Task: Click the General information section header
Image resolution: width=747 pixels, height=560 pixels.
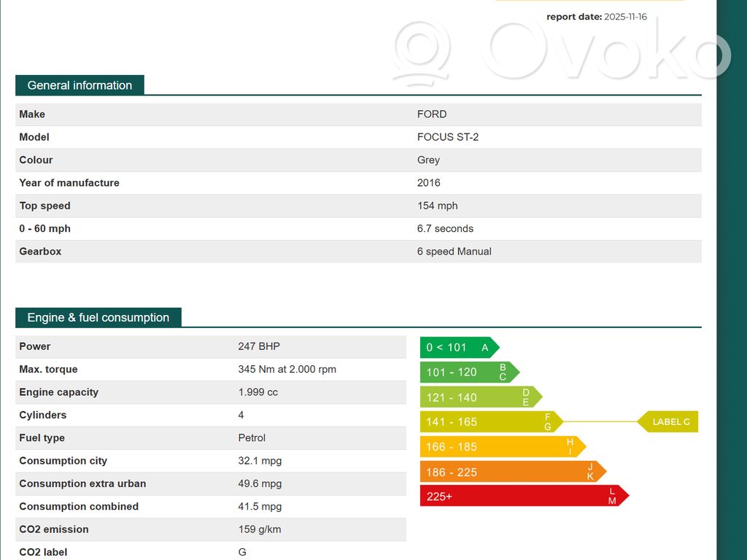Action: (x=80, y=85)
